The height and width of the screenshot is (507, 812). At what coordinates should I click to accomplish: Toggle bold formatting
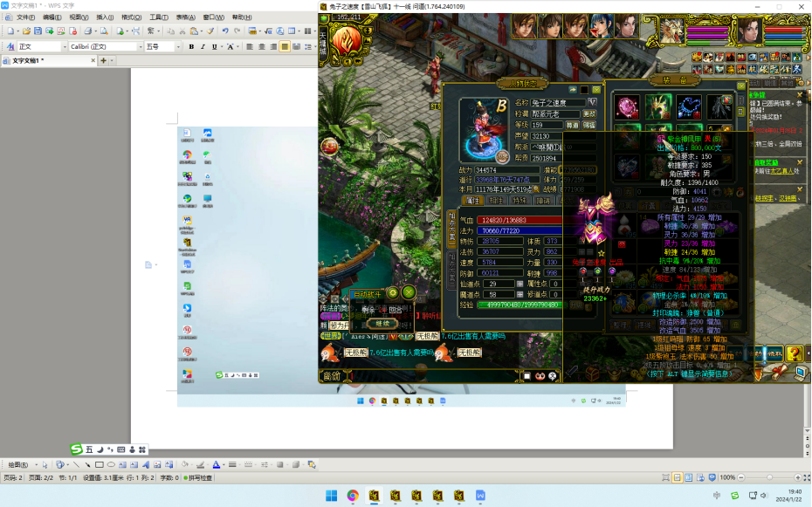pyautogui.click(x=191, y=46)
